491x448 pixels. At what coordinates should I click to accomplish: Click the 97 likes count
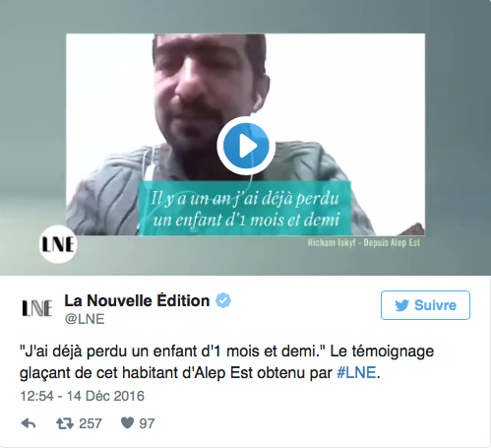pyautogui.click(x=147, y=423)
